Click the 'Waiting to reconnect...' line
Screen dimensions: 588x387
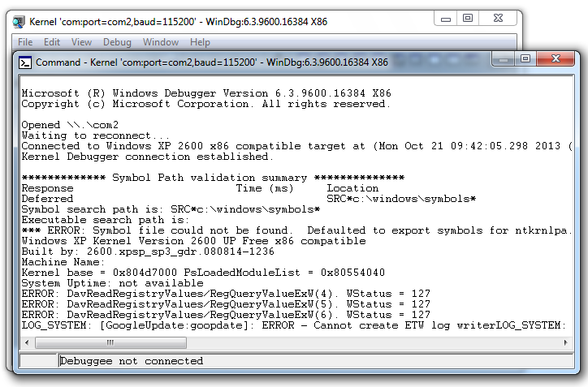(x=95, y=135)
